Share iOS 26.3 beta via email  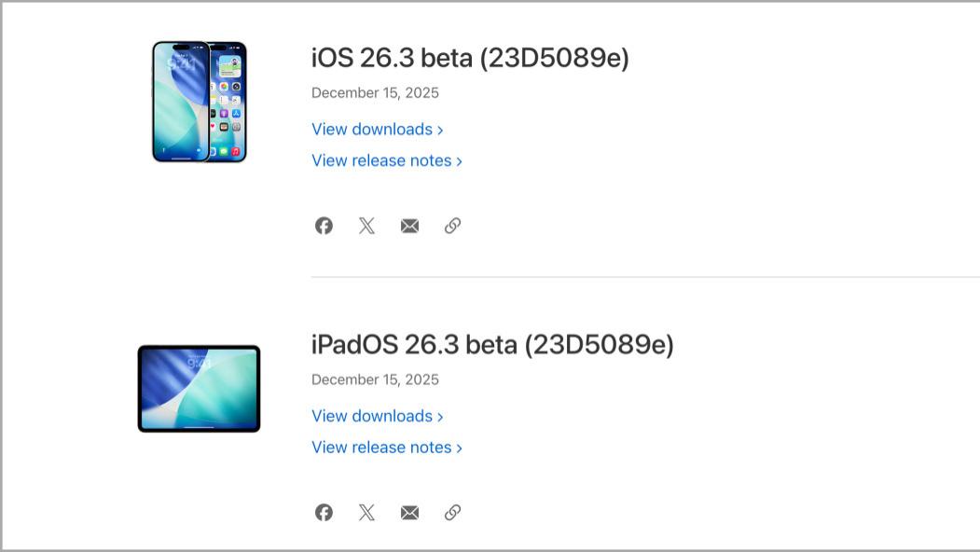click(409, 225)
